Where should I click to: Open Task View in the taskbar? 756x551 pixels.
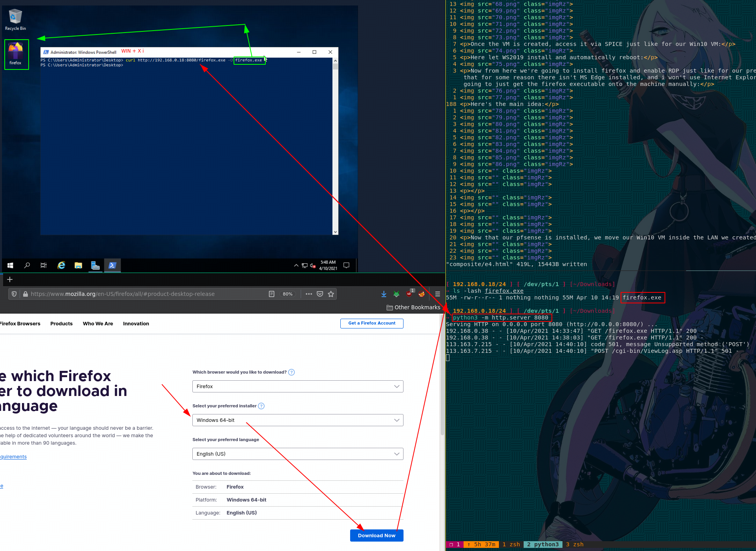click(x=44, y=265)
